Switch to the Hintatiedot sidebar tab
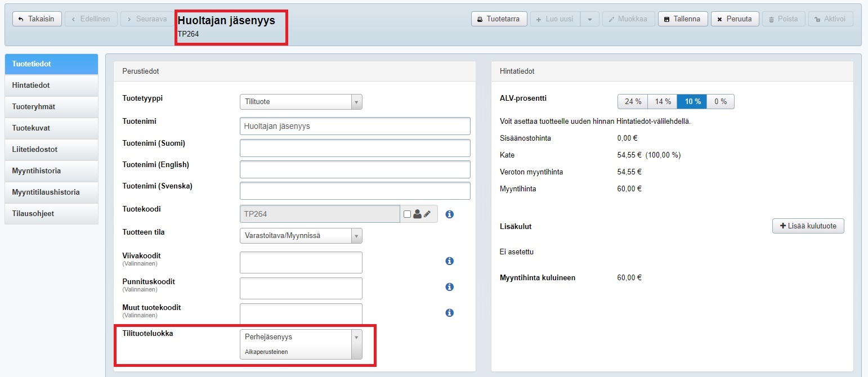868x377 pixels. click(51, 86)
